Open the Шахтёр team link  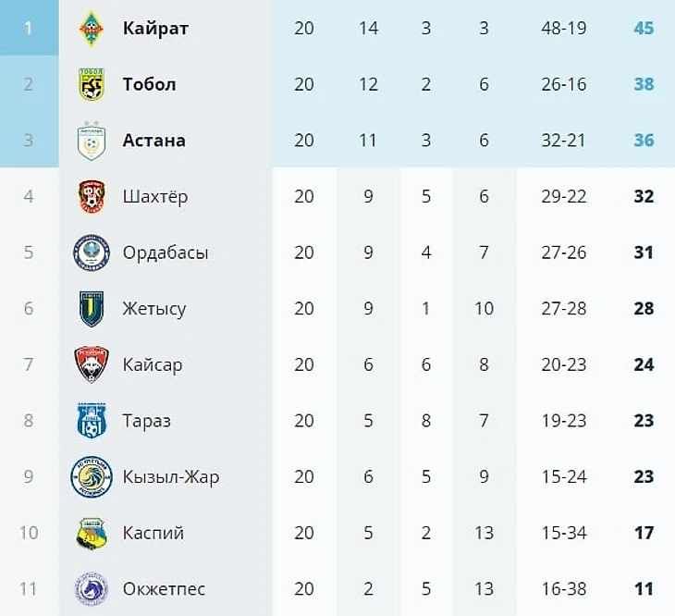154,197
